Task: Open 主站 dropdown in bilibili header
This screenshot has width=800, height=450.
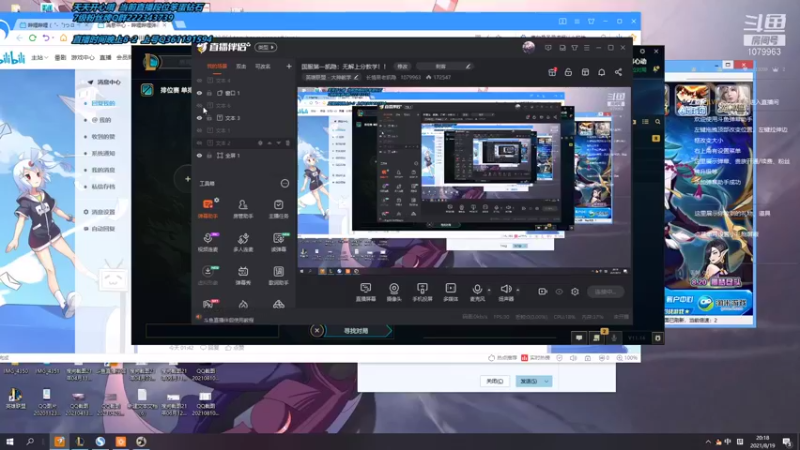Action: point(39,58)
